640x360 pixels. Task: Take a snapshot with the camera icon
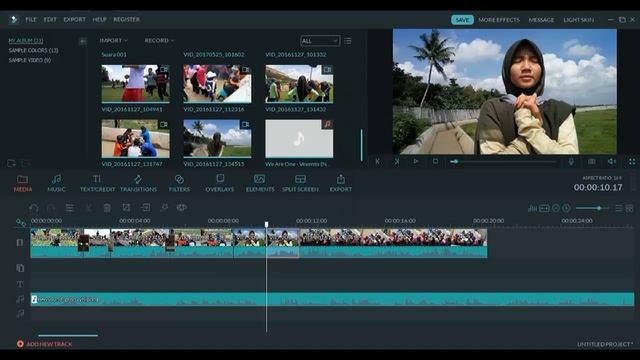pos(591,162)
